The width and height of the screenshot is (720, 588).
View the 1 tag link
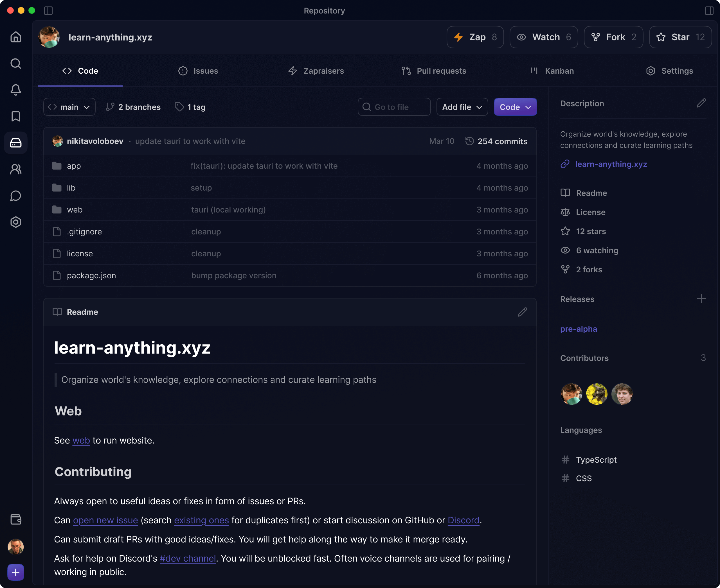(190, 107)
